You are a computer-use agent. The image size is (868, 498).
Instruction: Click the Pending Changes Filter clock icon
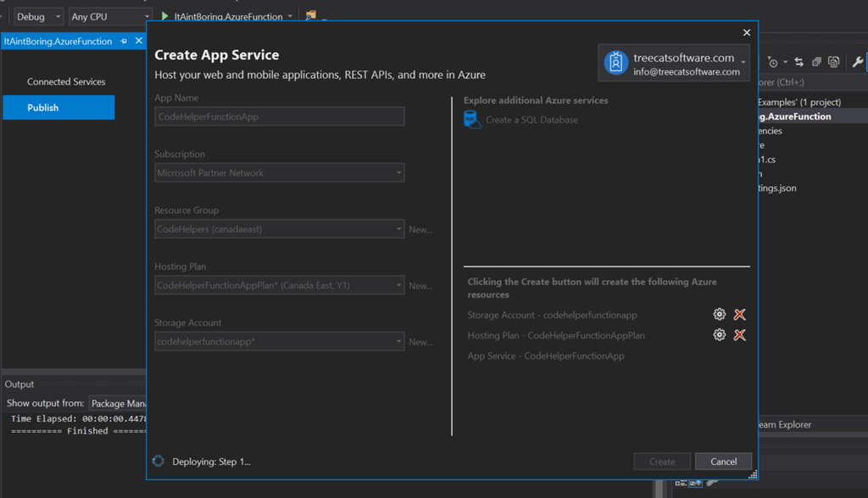tap(773, 62)
